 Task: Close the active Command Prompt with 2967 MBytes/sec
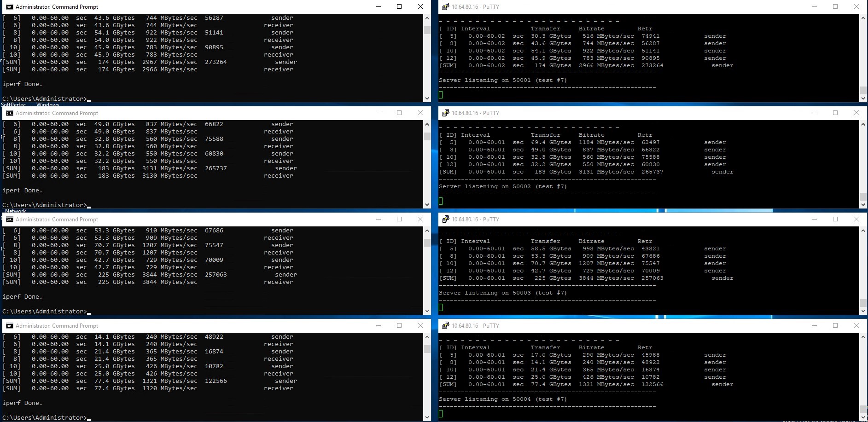(x=420, y=7)
